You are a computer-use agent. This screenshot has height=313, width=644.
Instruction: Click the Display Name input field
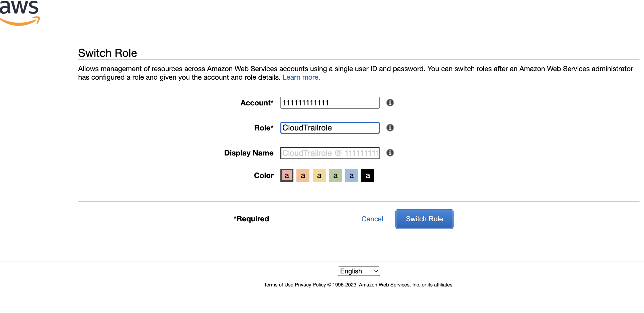pyautogui.click(x=330, y=153)
